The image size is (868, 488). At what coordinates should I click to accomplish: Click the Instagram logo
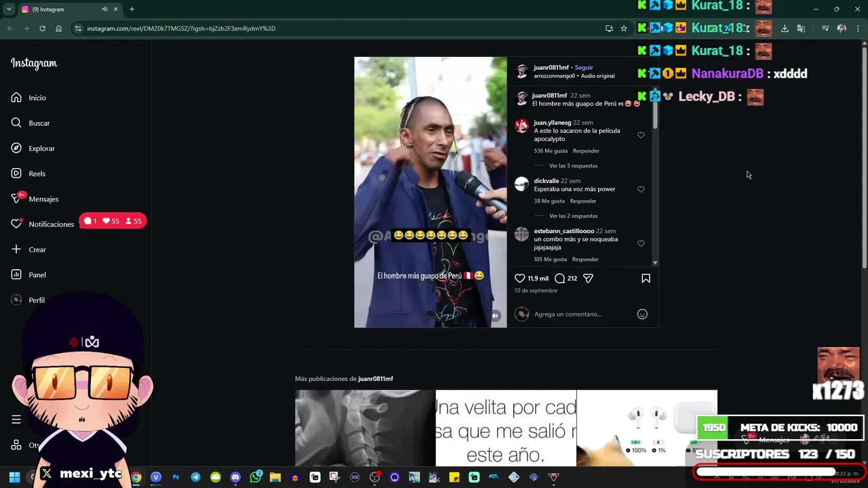pos(34,63)
